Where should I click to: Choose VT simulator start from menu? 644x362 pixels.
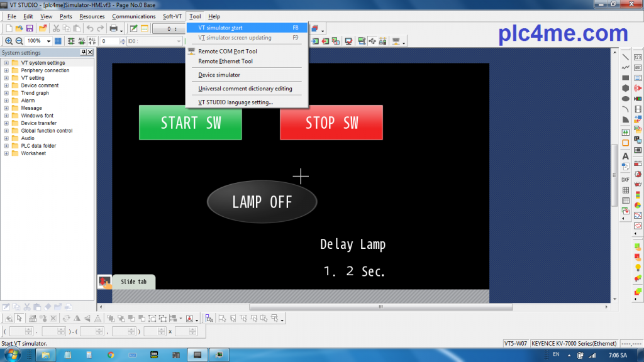coord(220,28)
